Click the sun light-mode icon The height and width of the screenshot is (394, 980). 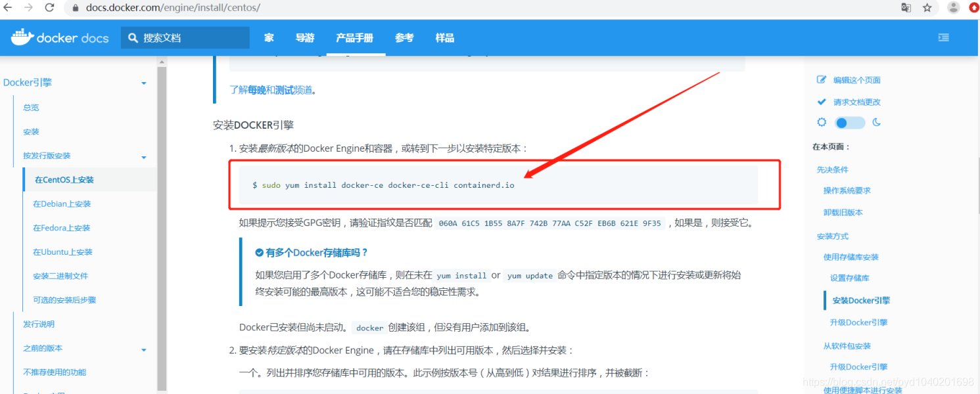(822, 123)
